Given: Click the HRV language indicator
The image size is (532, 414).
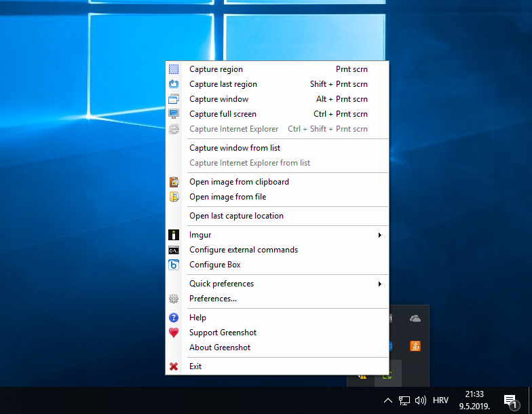Looking at the screenshot, I should [440, 400].
